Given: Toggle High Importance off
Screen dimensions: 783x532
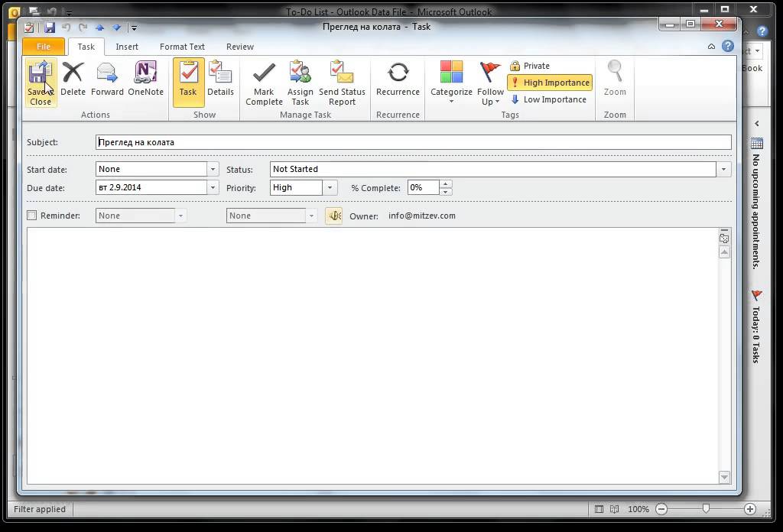Looking at the screenshot, I should click(x=550, y=83).
